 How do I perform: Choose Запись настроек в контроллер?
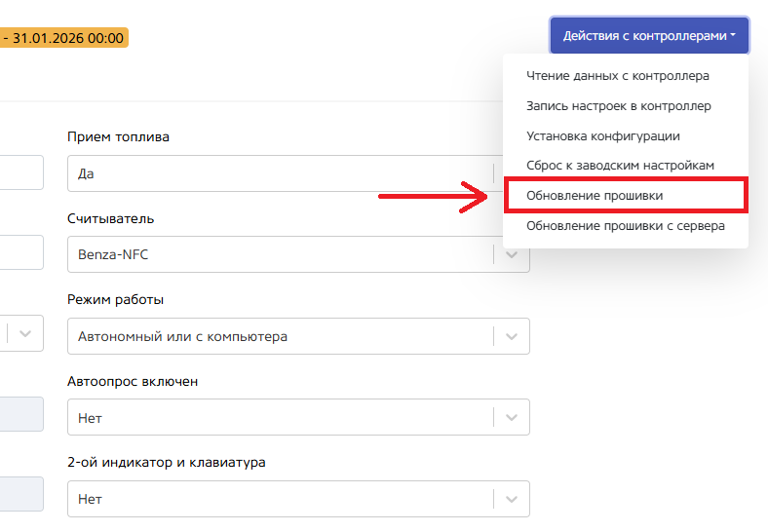point(618,105)
